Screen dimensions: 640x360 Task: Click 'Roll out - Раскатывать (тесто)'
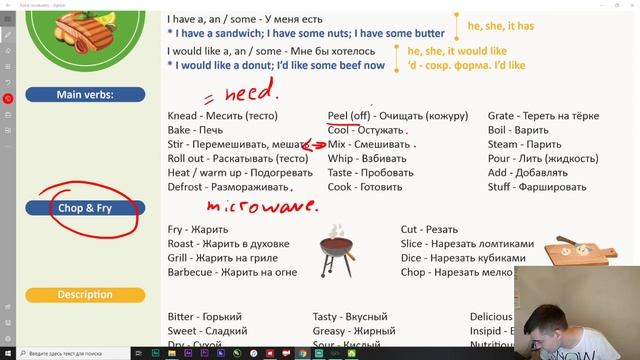tap(238, 158)
